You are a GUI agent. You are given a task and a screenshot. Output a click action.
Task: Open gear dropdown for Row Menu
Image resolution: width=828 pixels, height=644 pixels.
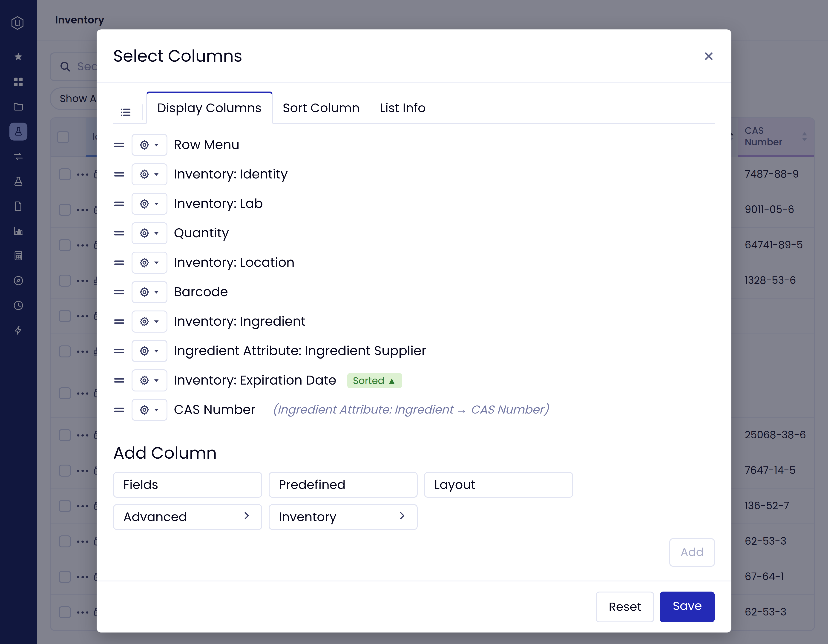click(149, 145)
